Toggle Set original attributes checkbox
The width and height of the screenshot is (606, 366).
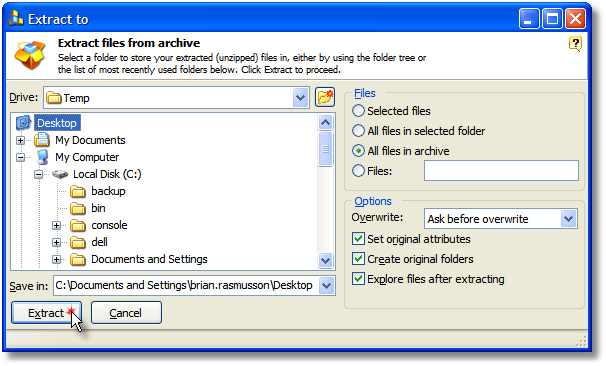coord(358,239)
